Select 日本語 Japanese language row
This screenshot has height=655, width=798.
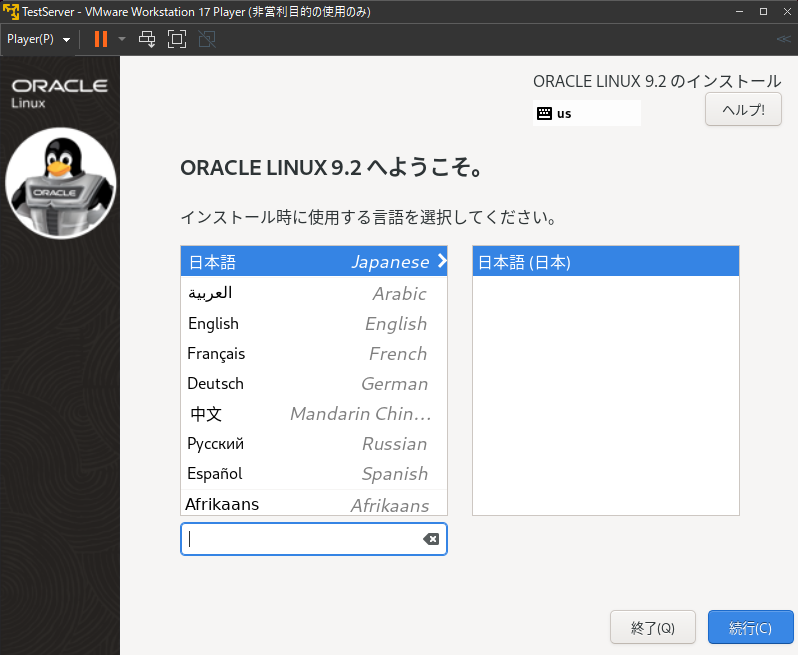click(x=314, y=262)
